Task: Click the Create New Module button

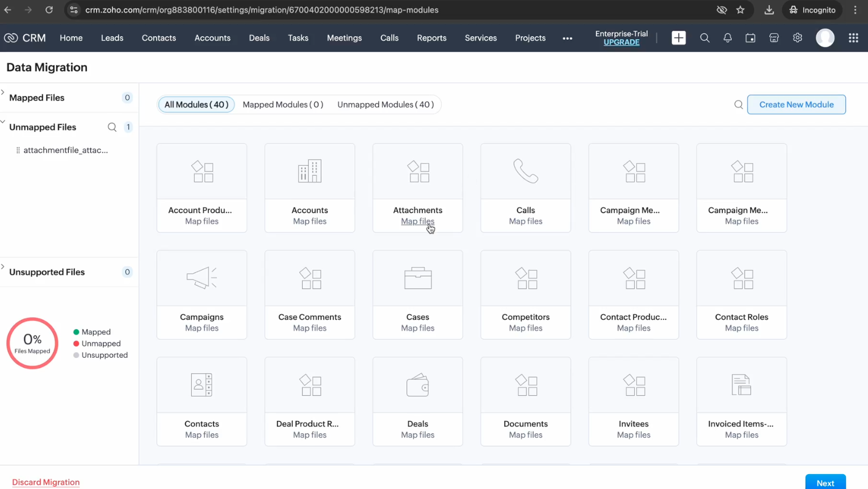Action: 796,105
